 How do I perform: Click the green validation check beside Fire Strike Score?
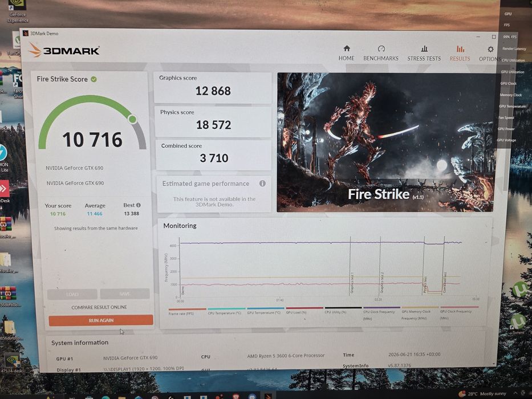click(94, 79)
